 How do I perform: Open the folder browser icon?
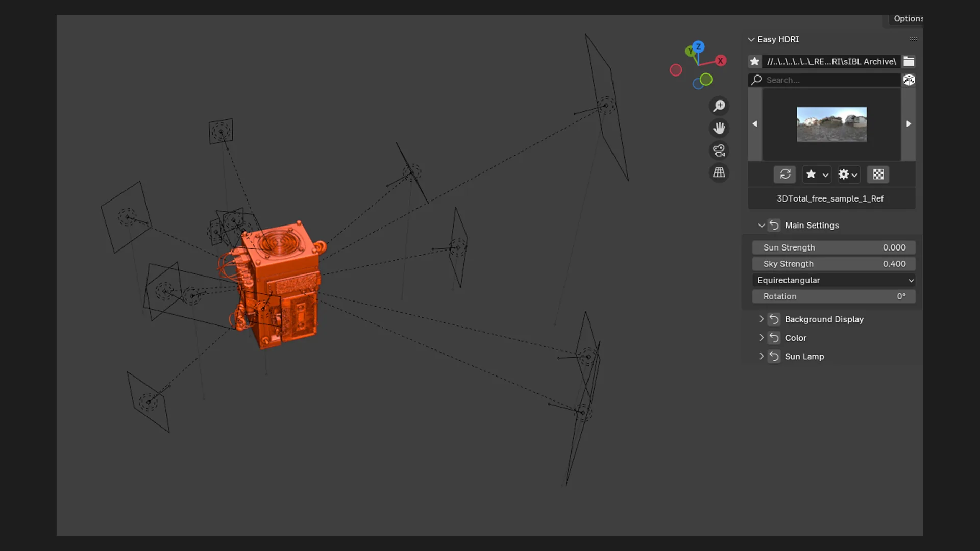pos(909,62)
